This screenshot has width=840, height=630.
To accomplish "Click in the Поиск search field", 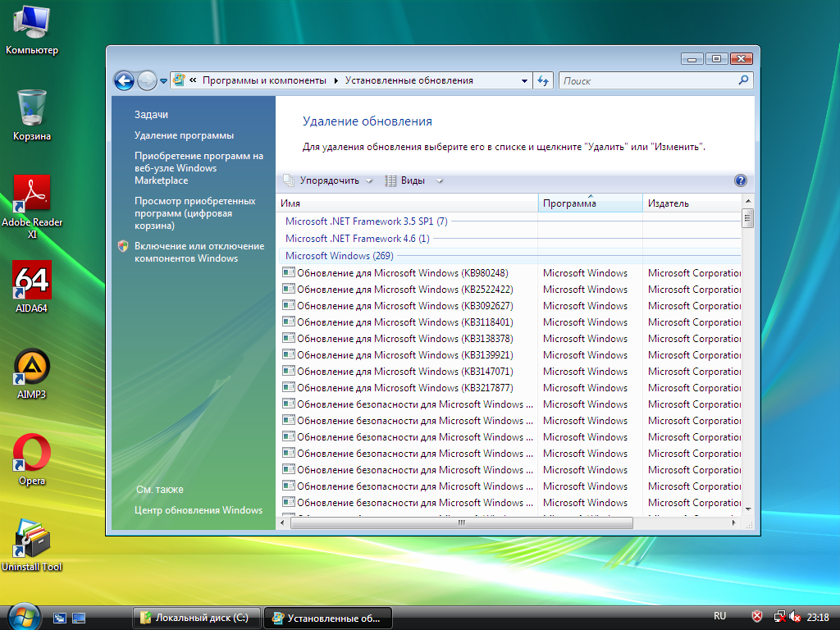I will click(x=648, y=81).
